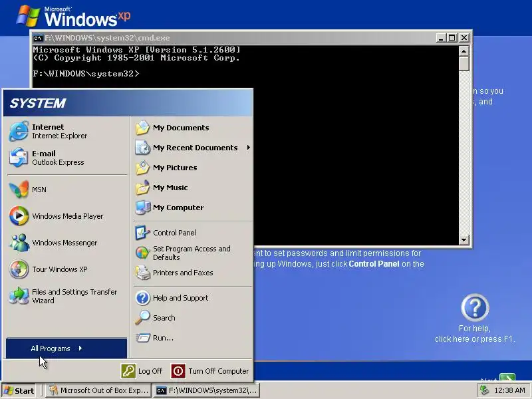Screen dimensions: 532x399
Task: Select the Help and Support label
Action: click(x=180, y=298)
